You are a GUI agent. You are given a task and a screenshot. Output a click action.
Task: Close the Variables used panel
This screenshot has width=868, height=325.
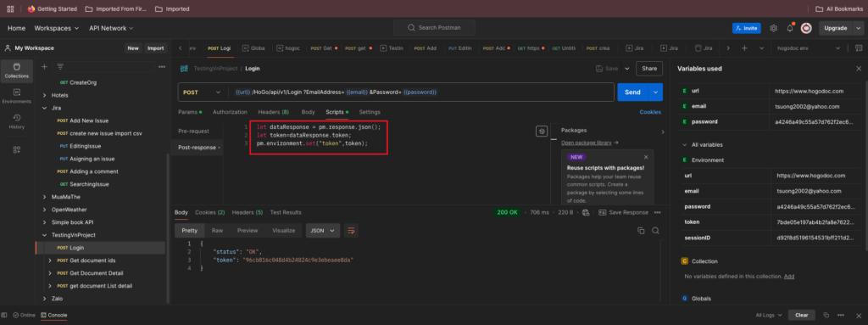859,69
